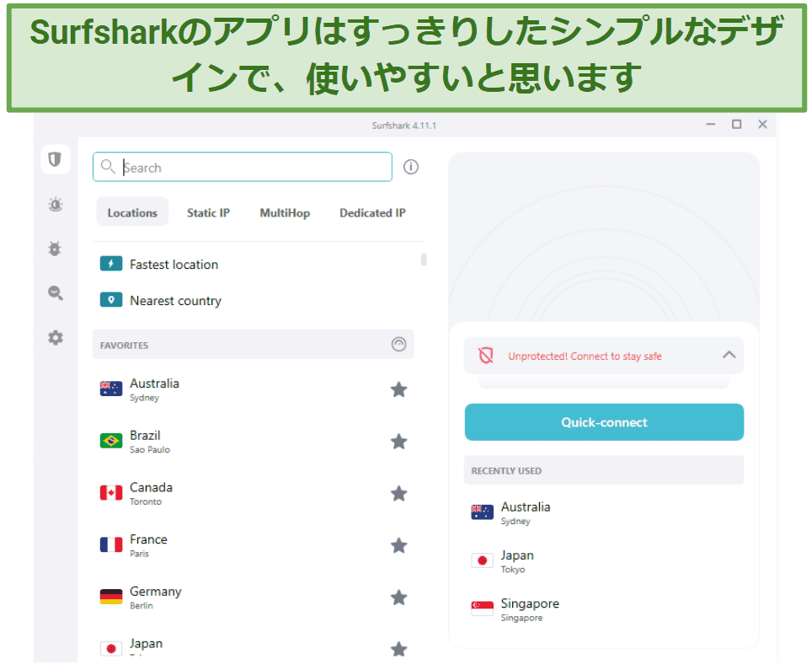Image resolution: width=812 pixels, height=670 pixels.
Task: Unfavorite Brazil Sao Paulo with its star
Action: [x=398, y=442]
